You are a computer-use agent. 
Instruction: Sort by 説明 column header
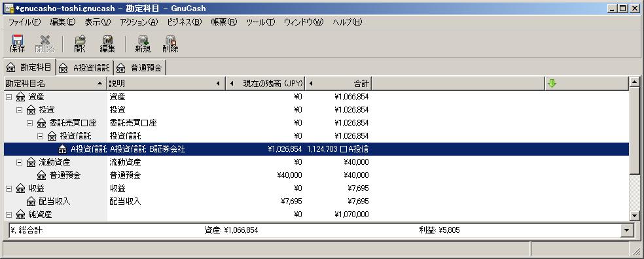[166, 84]
